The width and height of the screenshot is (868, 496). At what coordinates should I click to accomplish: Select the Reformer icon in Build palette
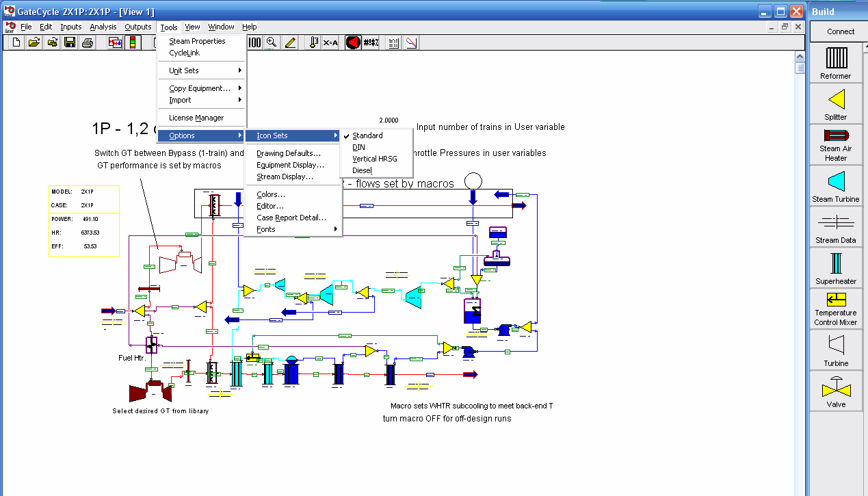pyautogui.click(x=836, y=63)
